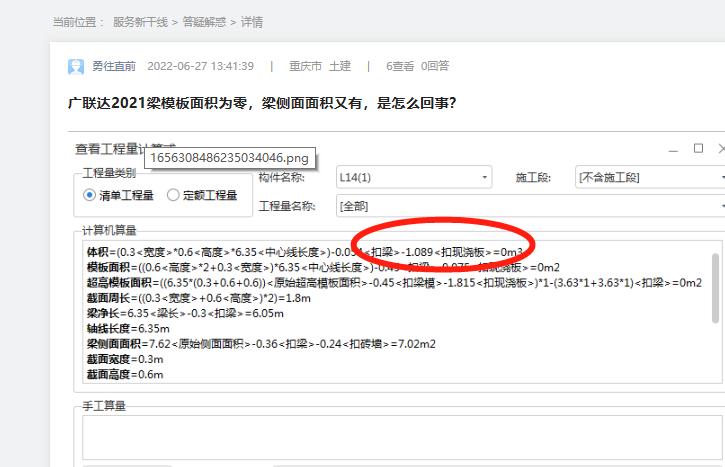Open the 勇往直前 user profile link
Image resolution: width=725 pixels, height=467 pixels.
[114, 66]
